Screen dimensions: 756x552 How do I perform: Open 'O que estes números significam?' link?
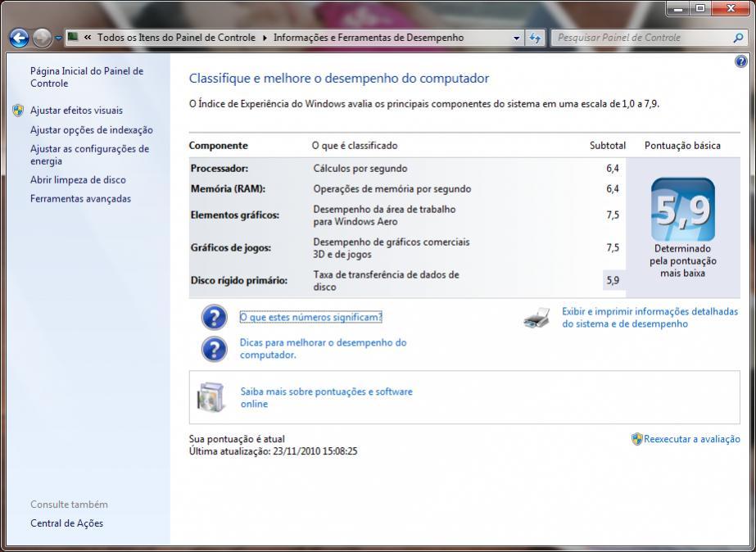coord(311,317)
